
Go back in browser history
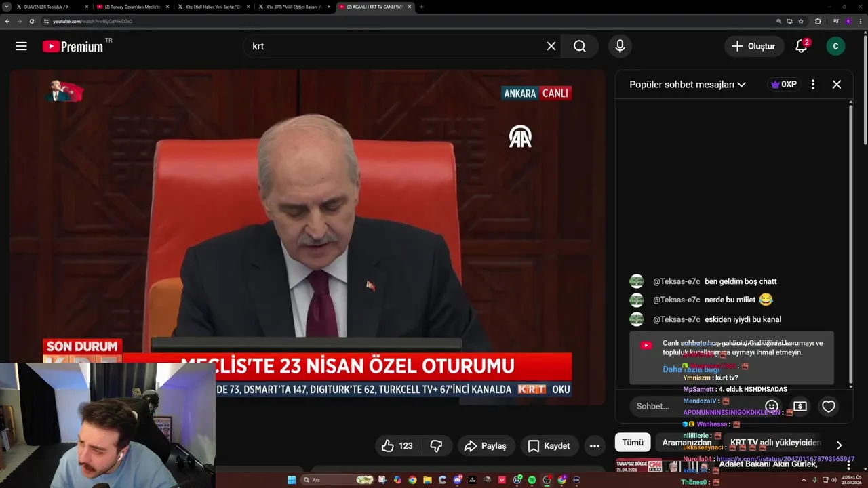pos(7,21)
